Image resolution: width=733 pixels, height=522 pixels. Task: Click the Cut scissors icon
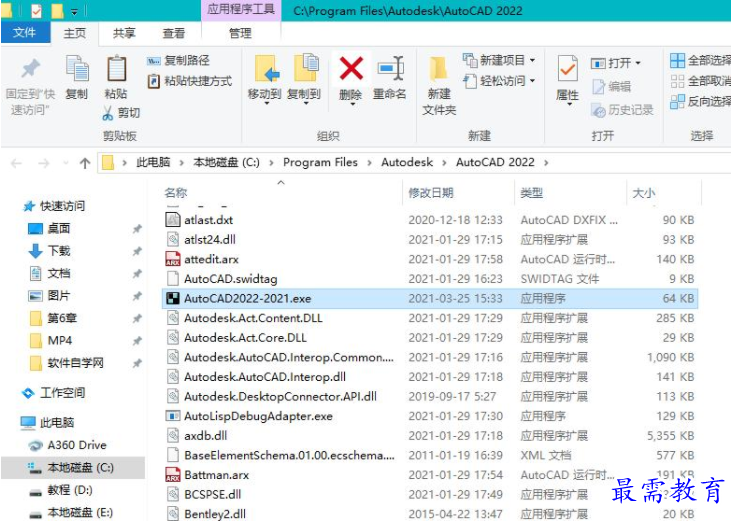click(x=108, y=113)
